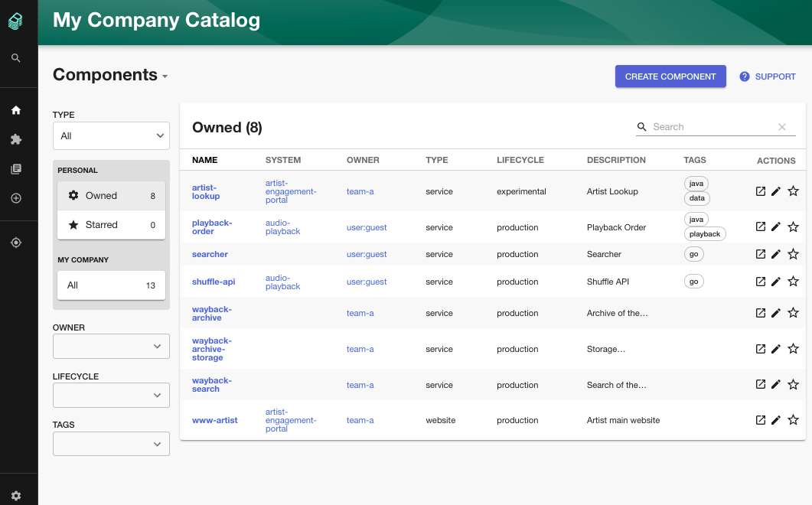Click the Create Component button
The width and height of the screenshot is (812, 505).
[x=670, y=77]
